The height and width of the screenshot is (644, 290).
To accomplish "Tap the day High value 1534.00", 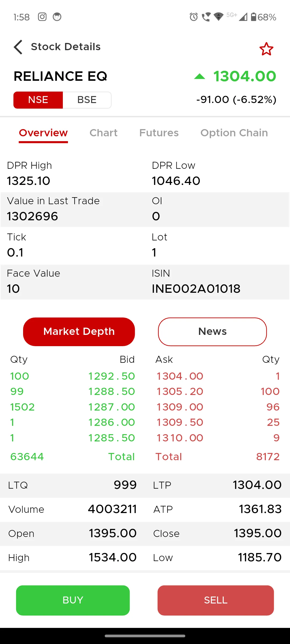I will point(113,557).
